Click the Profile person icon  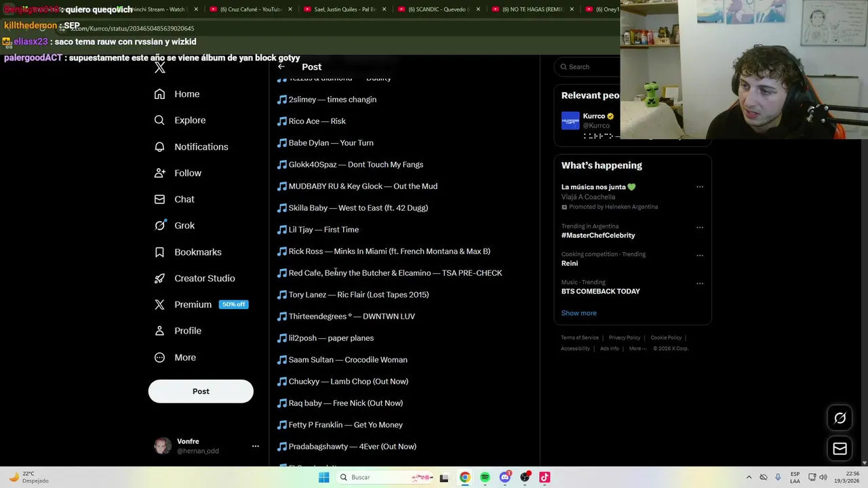159,331
